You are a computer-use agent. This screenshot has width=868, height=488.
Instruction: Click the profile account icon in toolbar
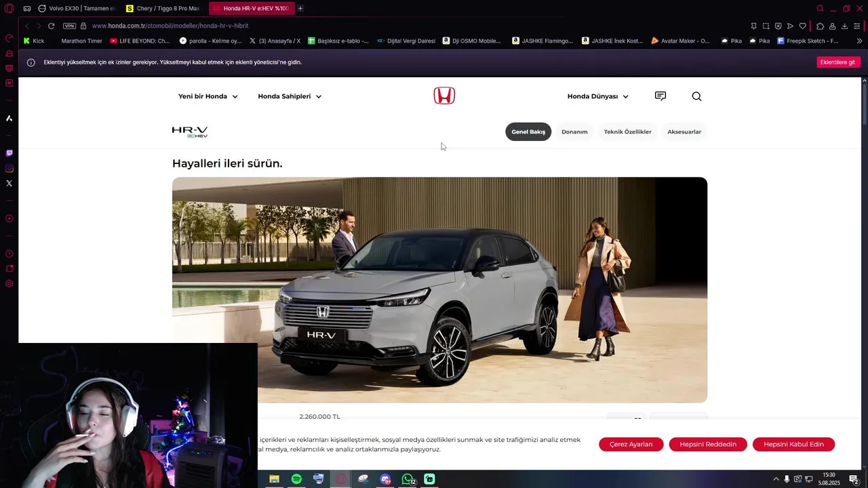click(832, 26)
